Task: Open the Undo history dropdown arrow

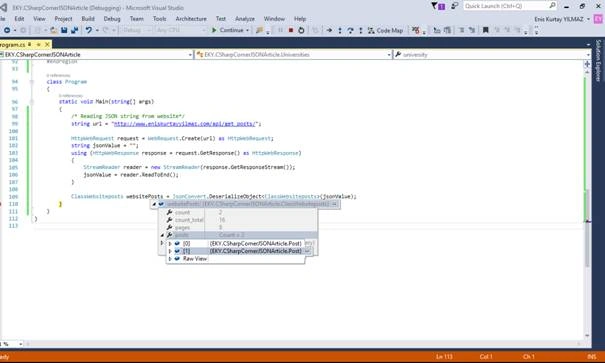Action: point(97,30)
